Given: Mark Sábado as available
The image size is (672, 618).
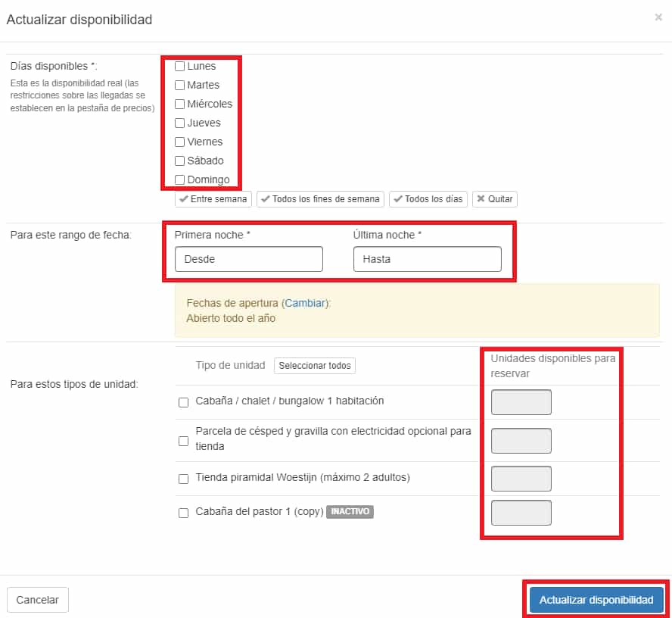Looking at the screenshot, I should [x=179, y=161].
